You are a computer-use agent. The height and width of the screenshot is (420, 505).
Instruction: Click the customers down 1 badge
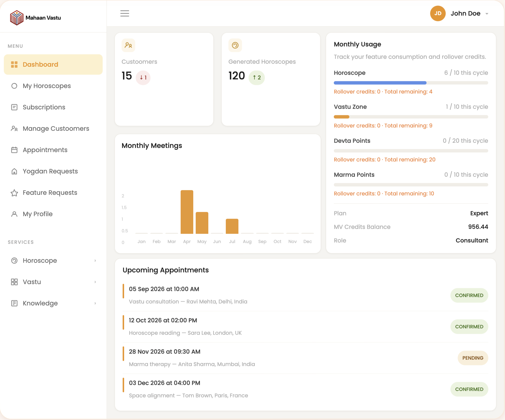[143, 78]
